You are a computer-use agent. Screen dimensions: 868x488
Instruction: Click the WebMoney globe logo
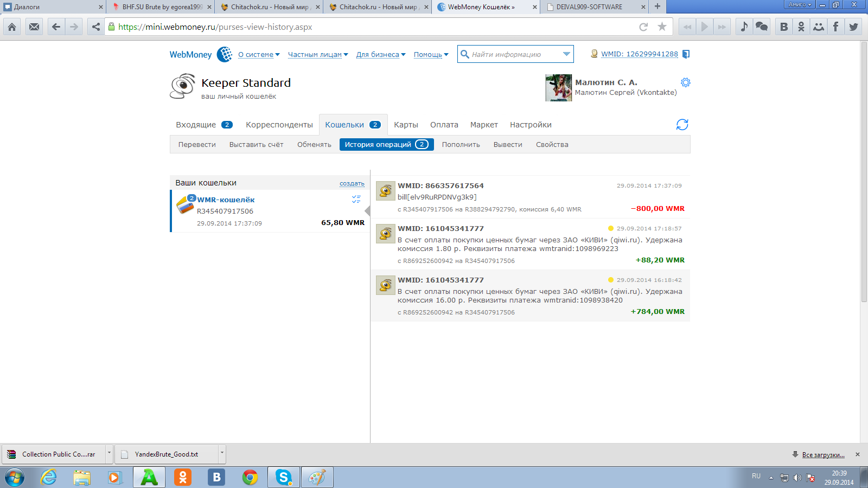point(225,54)
